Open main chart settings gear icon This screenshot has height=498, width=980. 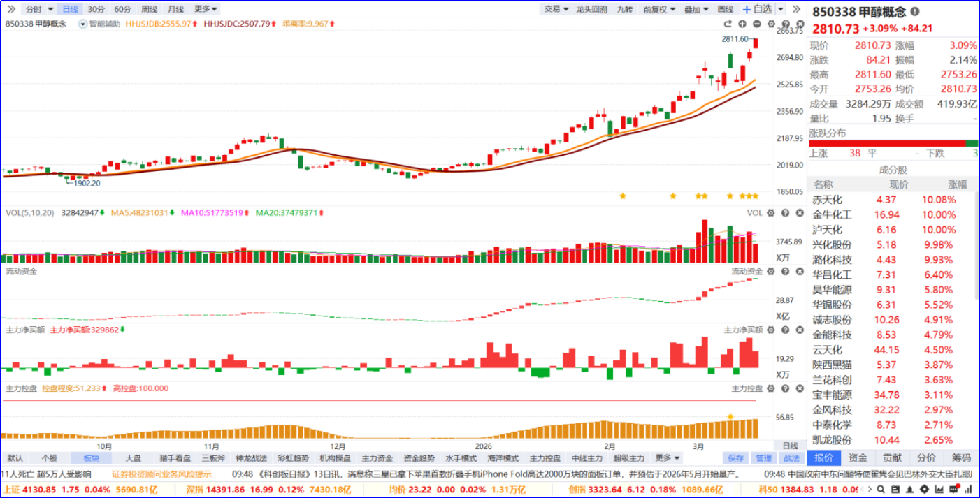click(x=770, y=24)
